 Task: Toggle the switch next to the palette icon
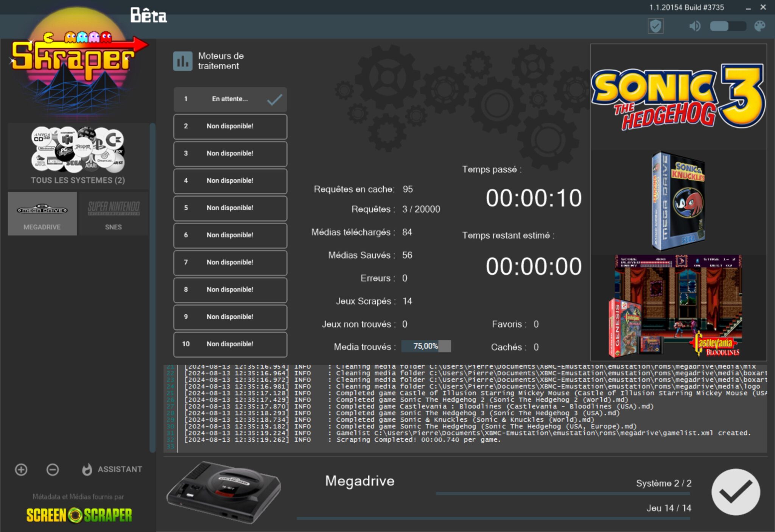point(727,26)
